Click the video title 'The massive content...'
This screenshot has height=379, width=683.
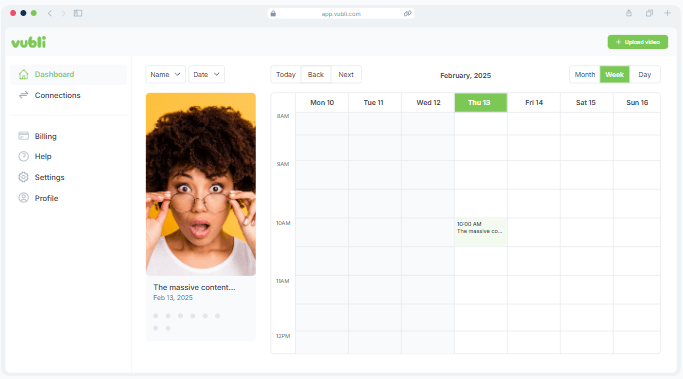[194, 288]
